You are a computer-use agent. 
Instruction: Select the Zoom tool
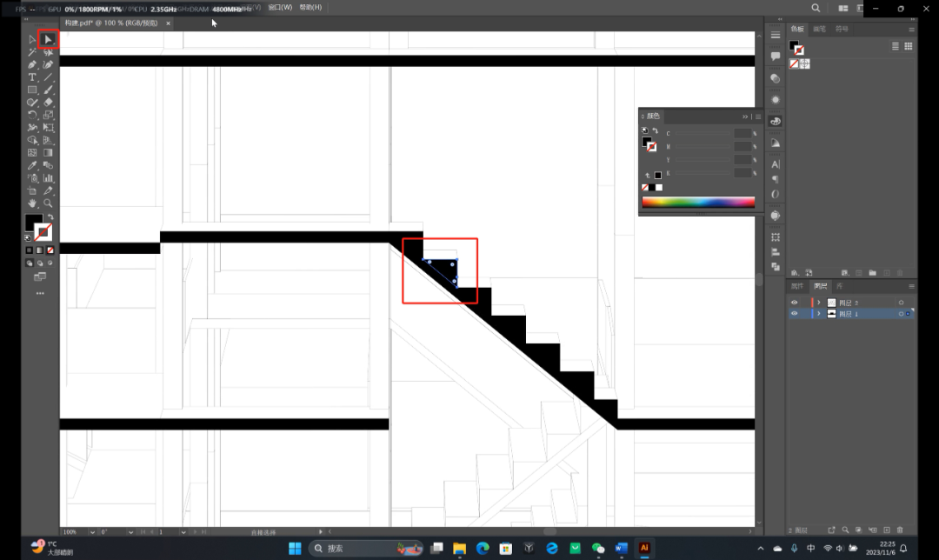click(x=49, y=203)
